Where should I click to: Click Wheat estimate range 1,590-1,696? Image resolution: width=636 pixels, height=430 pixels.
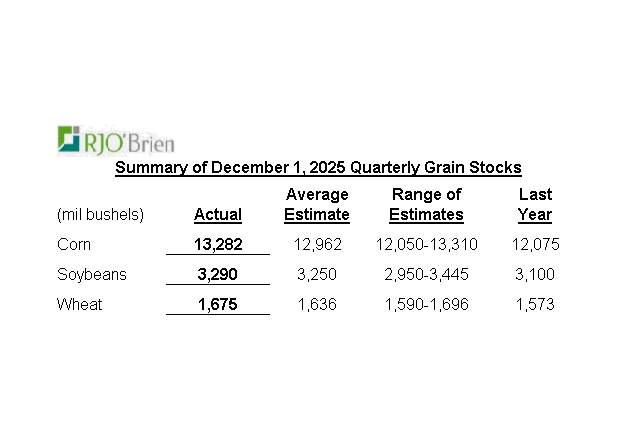pyautogui.click(x=426, y=304)
